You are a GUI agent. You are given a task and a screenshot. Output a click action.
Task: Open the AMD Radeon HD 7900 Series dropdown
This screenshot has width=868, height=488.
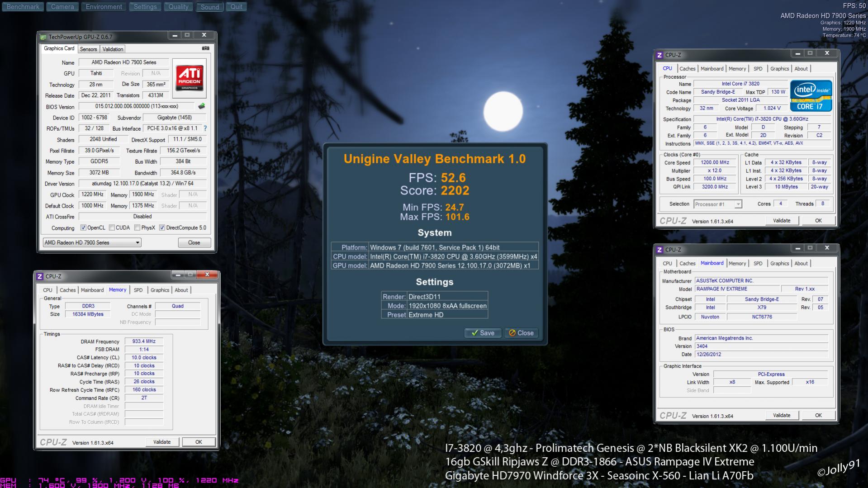tap(92, 243)
